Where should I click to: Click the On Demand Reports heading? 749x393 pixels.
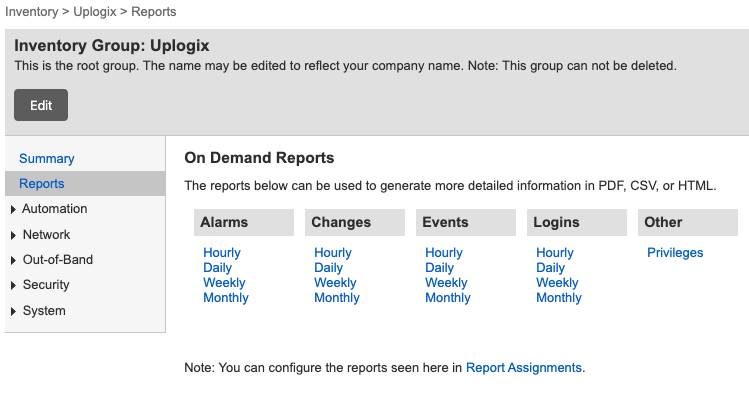click(259, 158)
